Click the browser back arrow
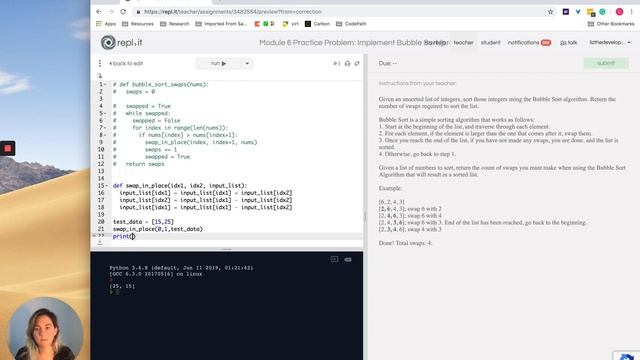Viewport: 640px width, 360px height. pos(99,12)
